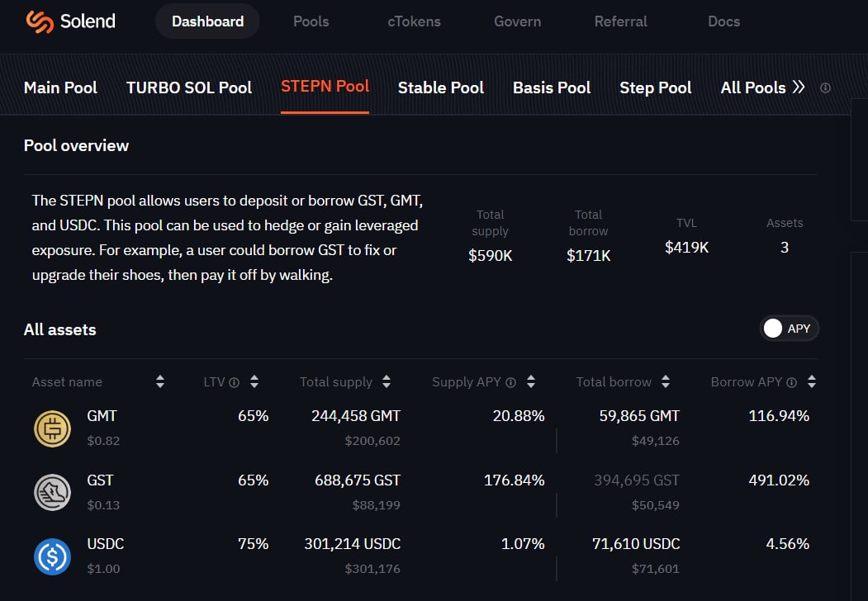This screenshot has height=601, width=868.
Task: Toggle the APY switch
Action: [x=789, y=329]
